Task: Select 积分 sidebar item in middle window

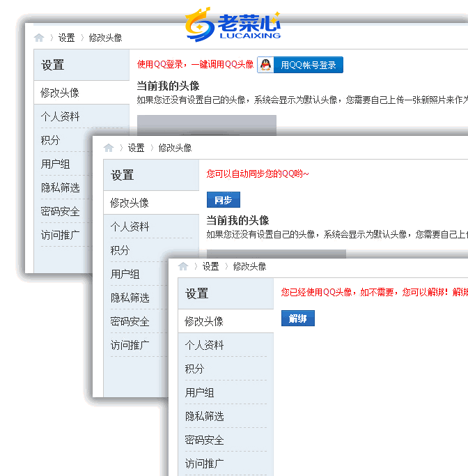Action: point(120,250)
